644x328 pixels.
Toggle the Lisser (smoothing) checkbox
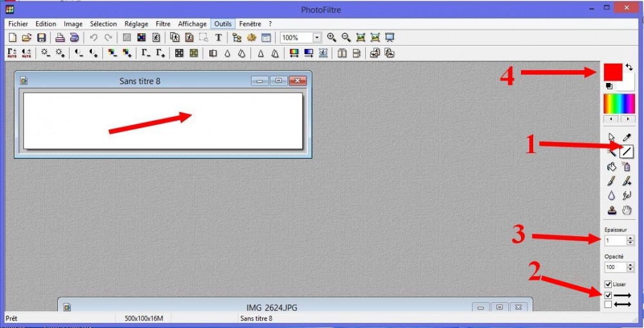608,284
